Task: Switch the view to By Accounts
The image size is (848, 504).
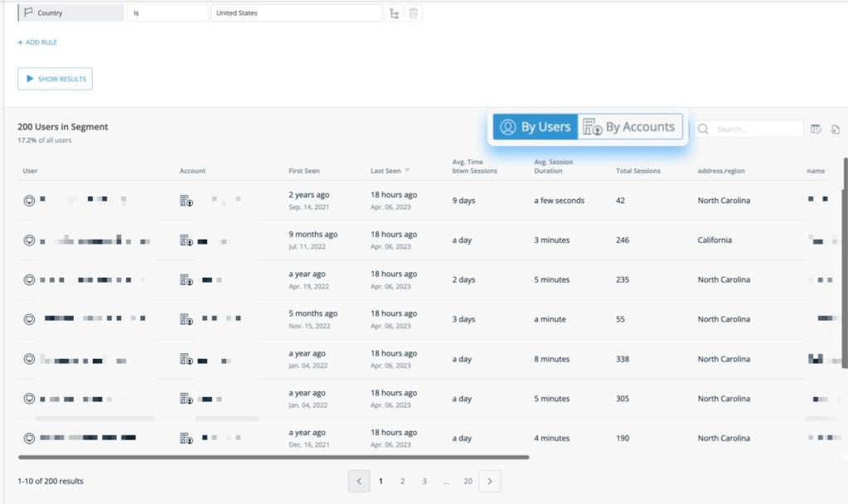Action: [629, 127]
